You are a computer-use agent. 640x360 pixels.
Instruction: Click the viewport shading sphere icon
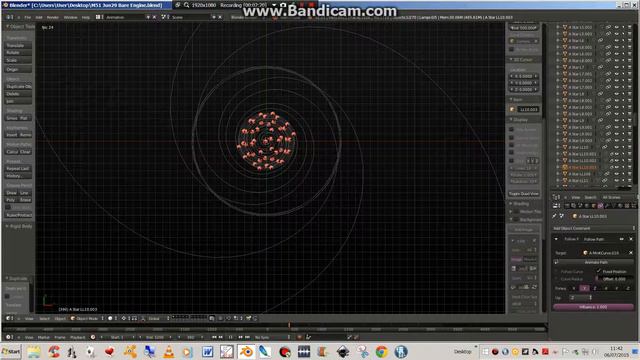[x=111, y=318]
